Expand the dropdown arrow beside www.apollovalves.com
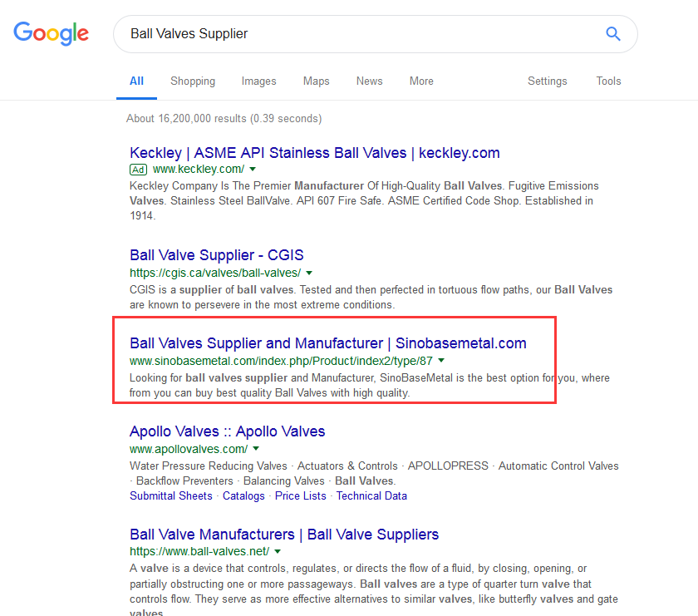Viewport: 698px width, 616px height. (x=256, y=449)
